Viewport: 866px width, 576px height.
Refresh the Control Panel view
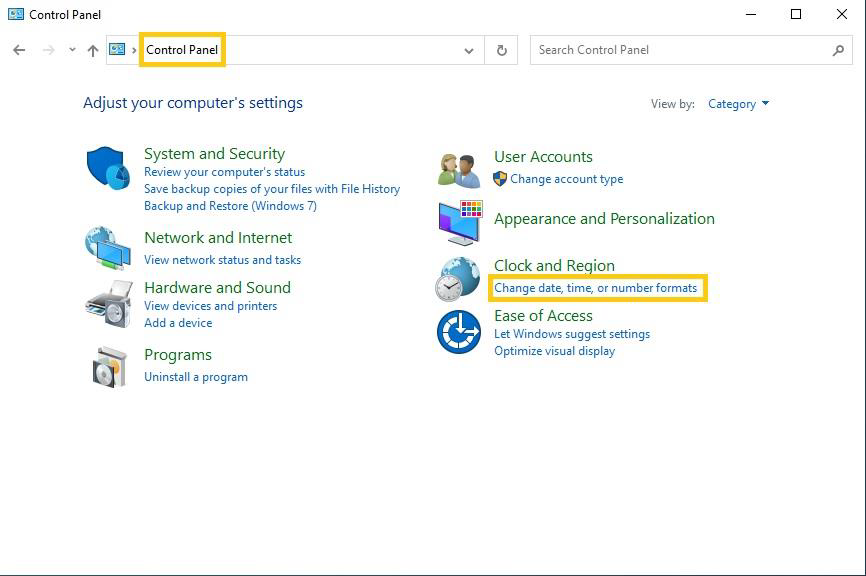pyautogui.click(x=501, y=50)
